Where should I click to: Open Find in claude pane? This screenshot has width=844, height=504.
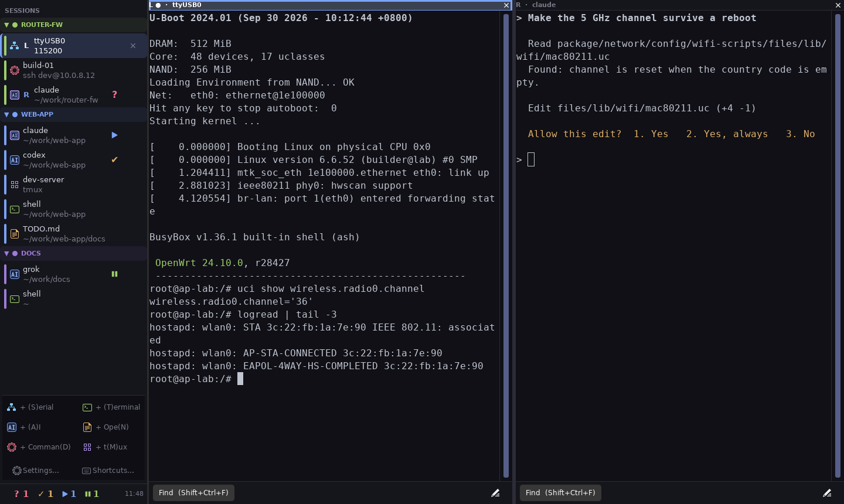click(560, 493)
